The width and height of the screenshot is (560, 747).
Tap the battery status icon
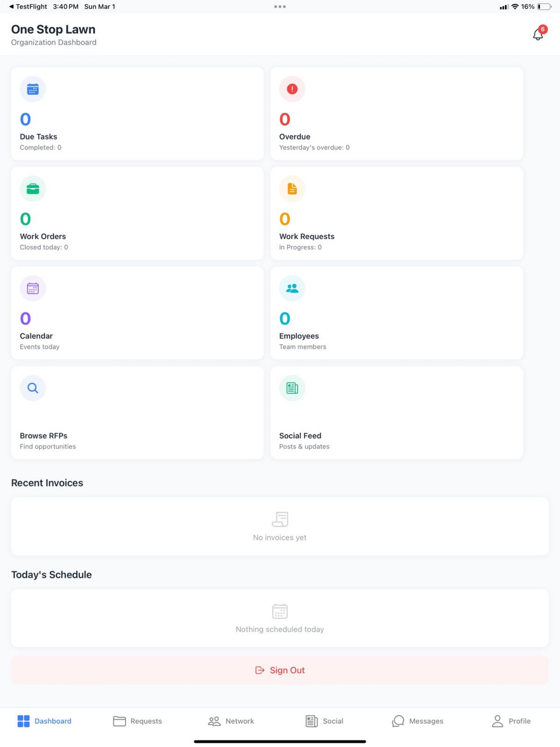(x=544, y=6)
